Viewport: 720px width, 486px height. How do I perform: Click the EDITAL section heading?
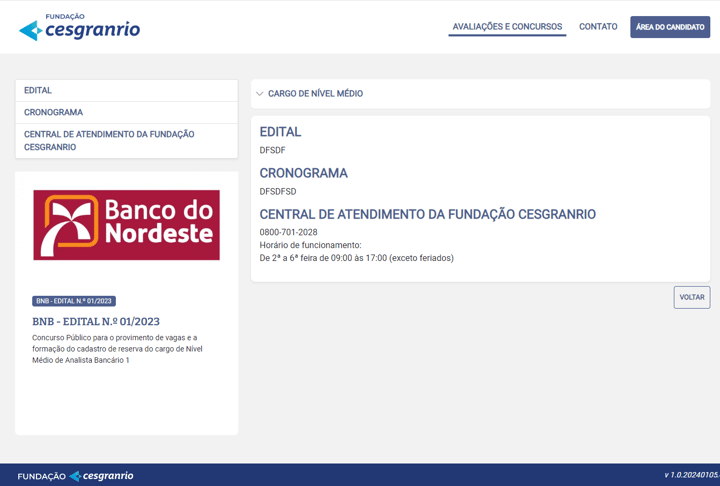[x=280, y=132]
